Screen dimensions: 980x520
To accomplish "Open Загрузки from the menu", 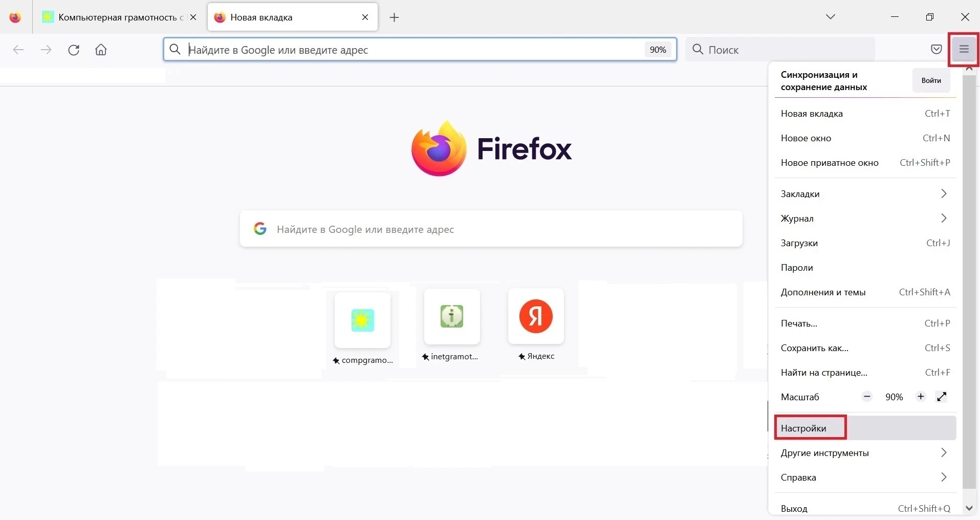I will (x=865, y=243).
